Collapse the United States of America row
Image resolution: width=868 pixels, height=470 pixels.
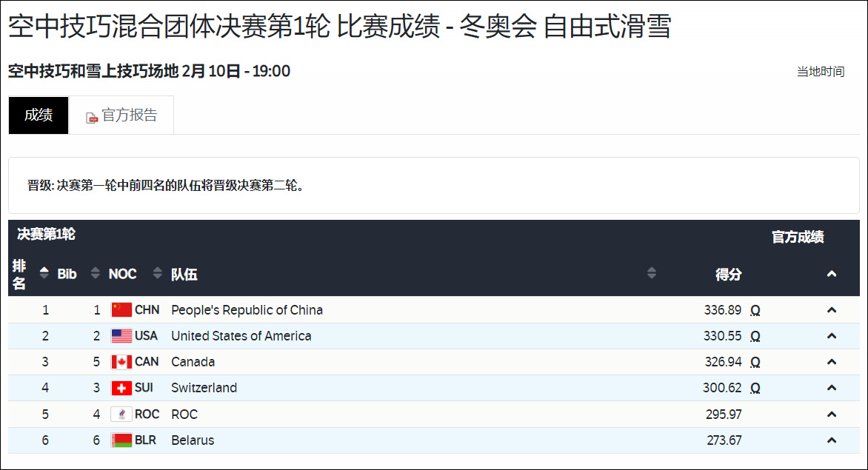point(832,335)
